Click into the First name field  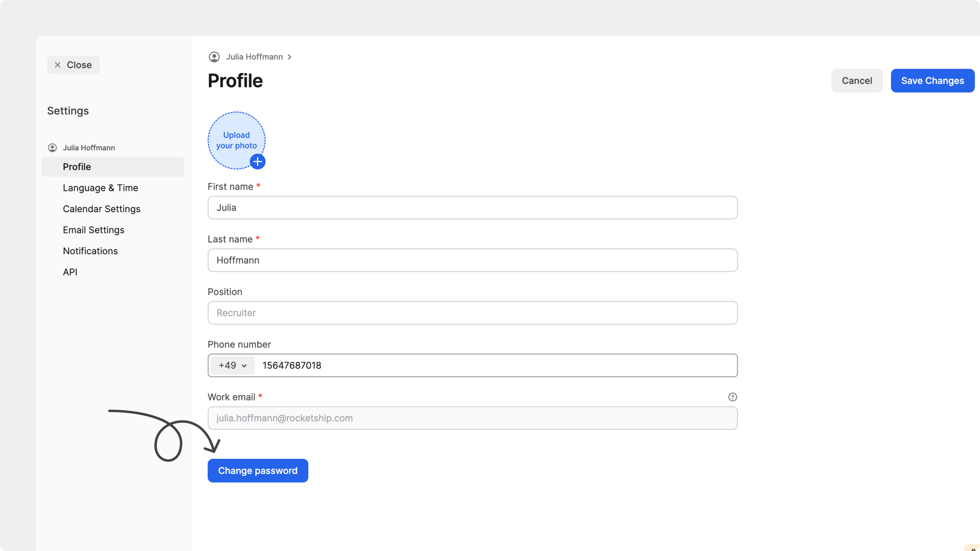[472, 208]
